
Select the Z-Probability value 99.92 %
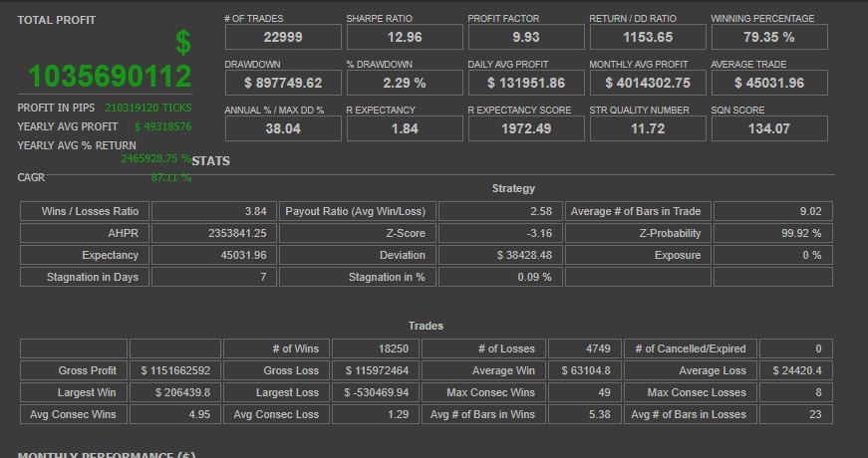click(x=772, y=233)
